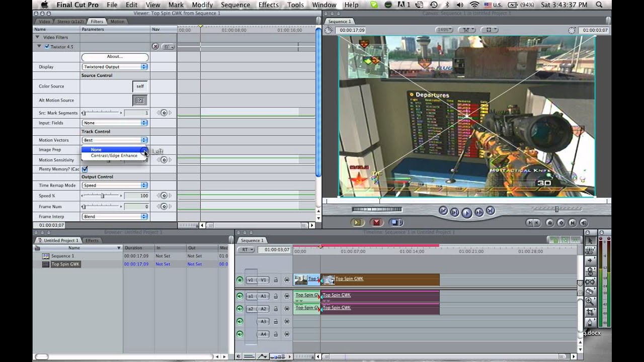Add keyframe for Frame Num parameter
The height and width of the screenshot is (362, 644).
[164, 207]
